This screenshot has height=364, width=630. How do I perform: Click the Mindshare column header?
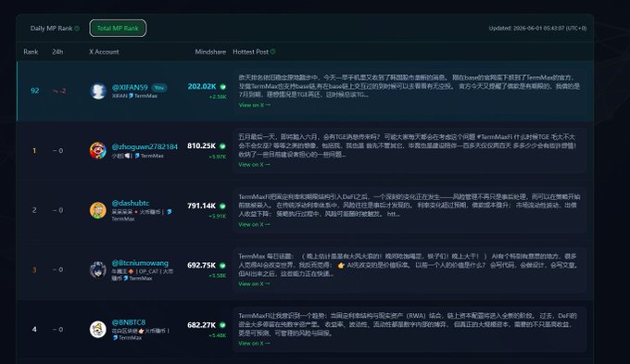[x=210, y=52]
